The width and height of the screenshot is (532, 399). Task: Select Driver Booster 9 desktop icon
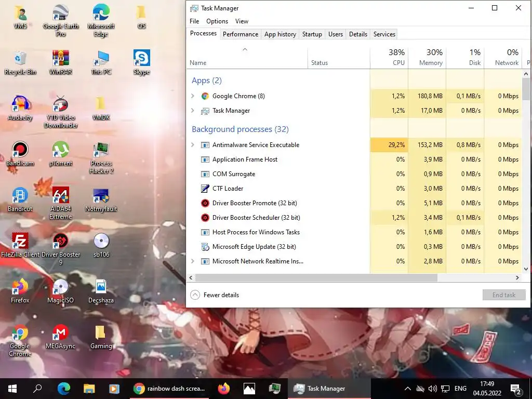click(x=61, y=249)
